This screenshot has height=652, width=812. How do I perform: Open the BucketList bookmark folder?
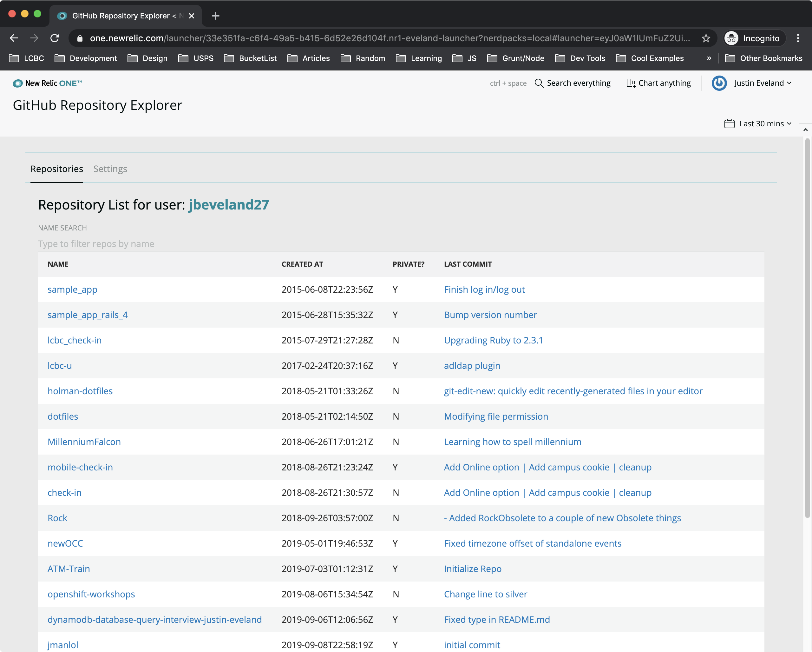(x=250, y=58)
